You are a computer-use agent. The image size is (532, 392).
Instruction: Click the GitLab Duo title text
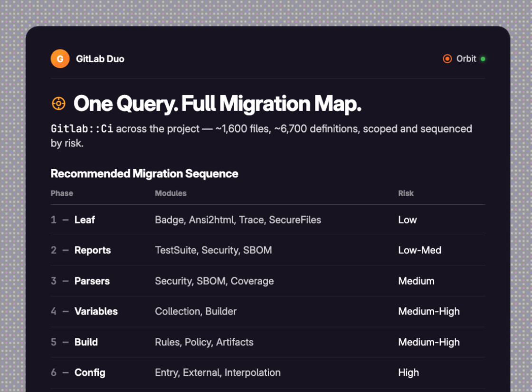100,59
